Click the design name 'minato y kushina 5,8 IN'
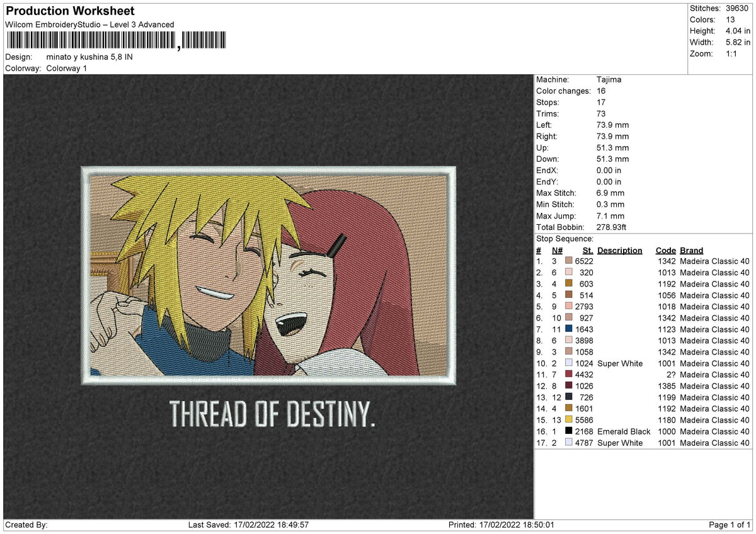The height and width of the screenshot is (534, 756). point(89,57)
